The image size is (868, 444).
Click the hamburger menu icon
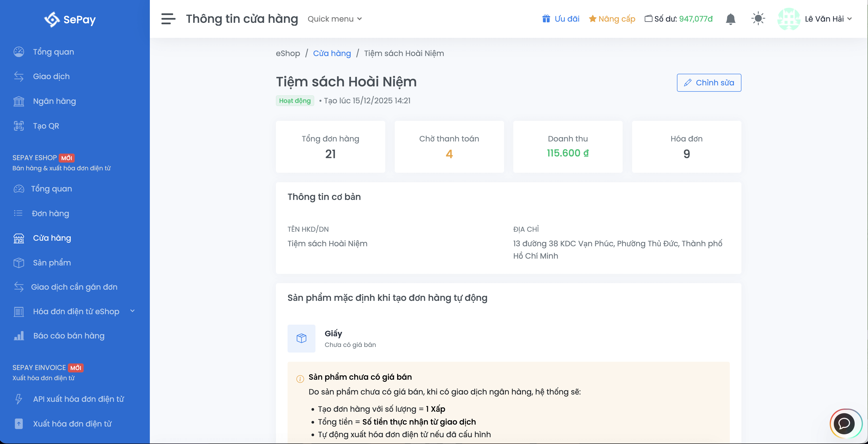point(168,19)
